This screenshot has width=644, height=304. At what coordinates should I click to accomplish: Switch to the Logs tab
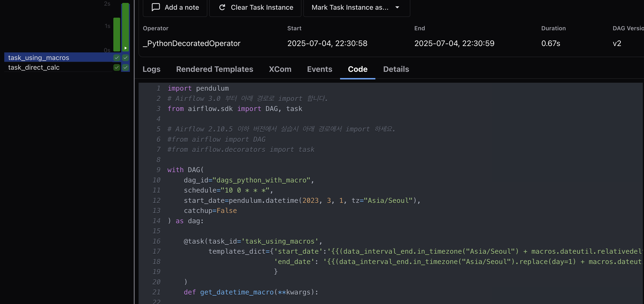pos(152,69)
